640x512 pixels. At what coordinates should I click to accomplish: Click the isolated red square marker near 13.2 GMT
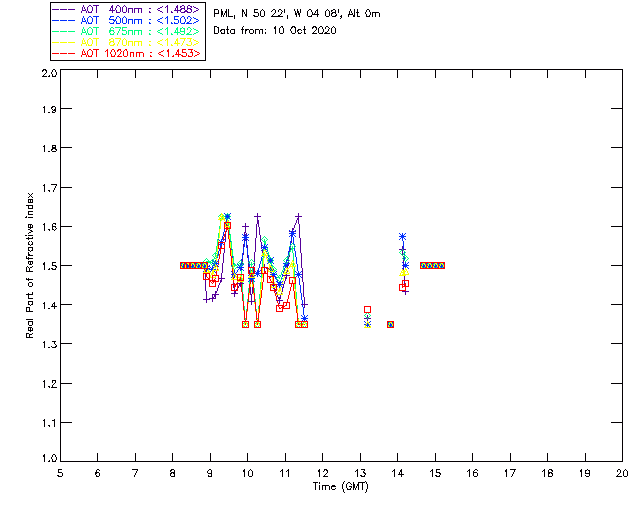tap(367, 309)
